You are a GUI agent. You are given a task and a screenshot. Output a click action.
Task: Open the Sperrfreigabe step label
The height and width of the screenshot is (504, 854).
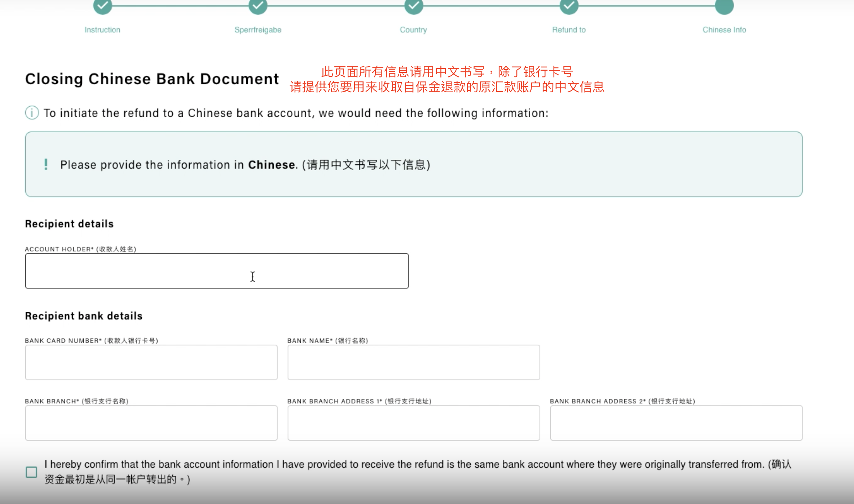(x=258, y=30)
